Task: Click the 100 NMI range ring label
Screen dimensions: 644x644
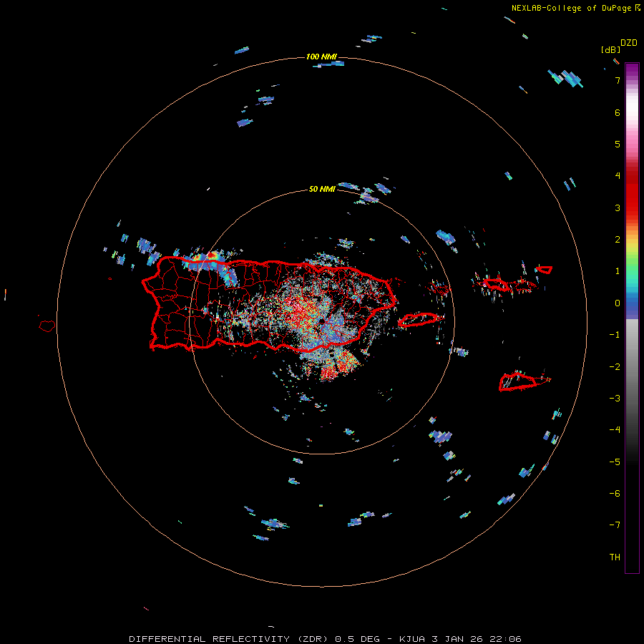Action: pyautogui.click(x=321, y=57)
